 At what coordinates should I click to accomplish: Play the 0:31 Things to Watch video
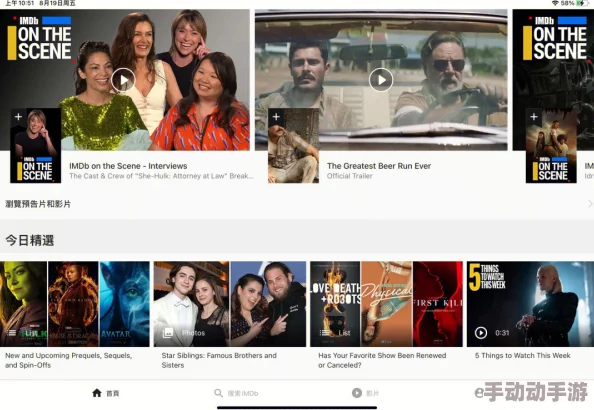[x=481, y=333]
